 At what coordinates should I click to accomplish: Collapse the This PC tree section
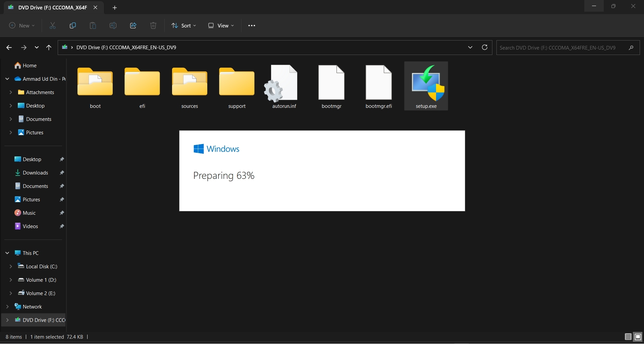coord(7,253)
